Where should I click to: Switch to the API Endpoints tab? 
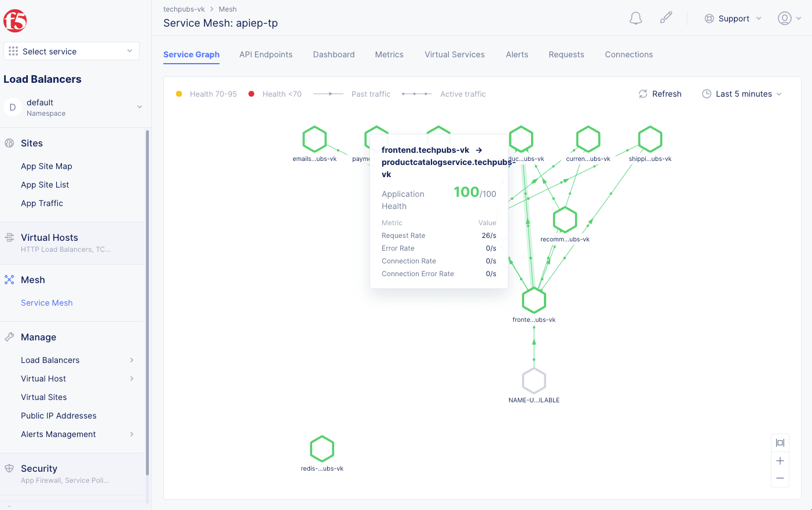pyautogui.click(x=266, y=54)
